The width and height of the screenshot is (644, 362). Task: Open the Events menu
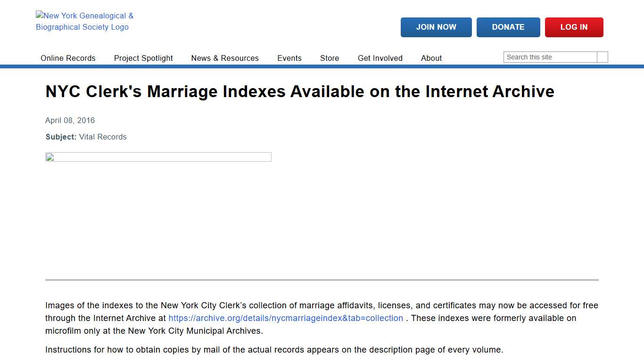tap(289, 58)
